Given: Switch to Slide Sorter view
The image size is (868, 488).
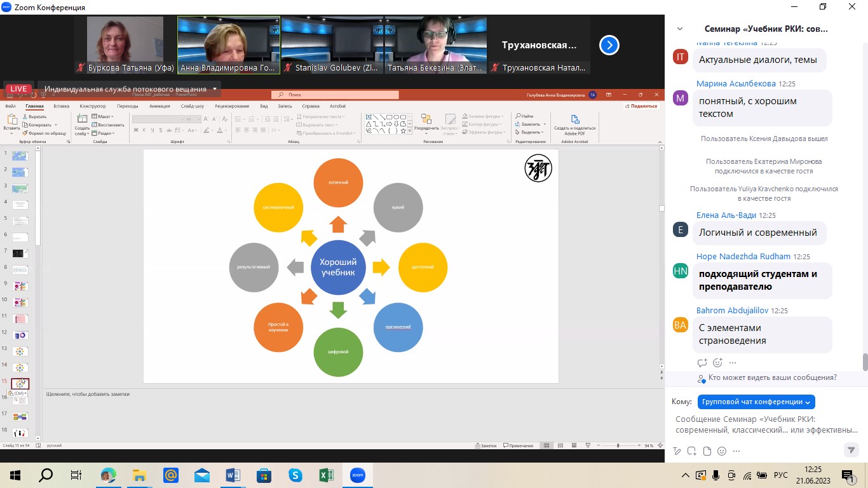Looking at the screenshot, I should pyautogui.click(x=559, y=445).
